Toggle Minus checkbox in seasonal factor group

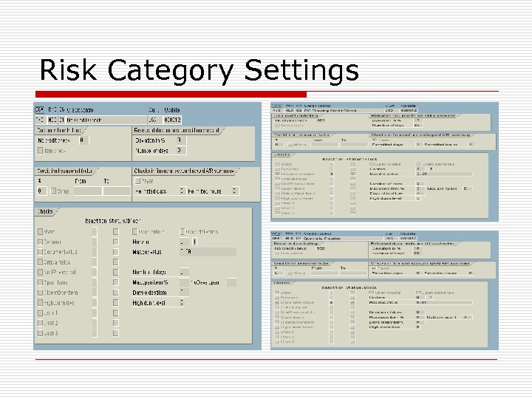pos(53,191)
